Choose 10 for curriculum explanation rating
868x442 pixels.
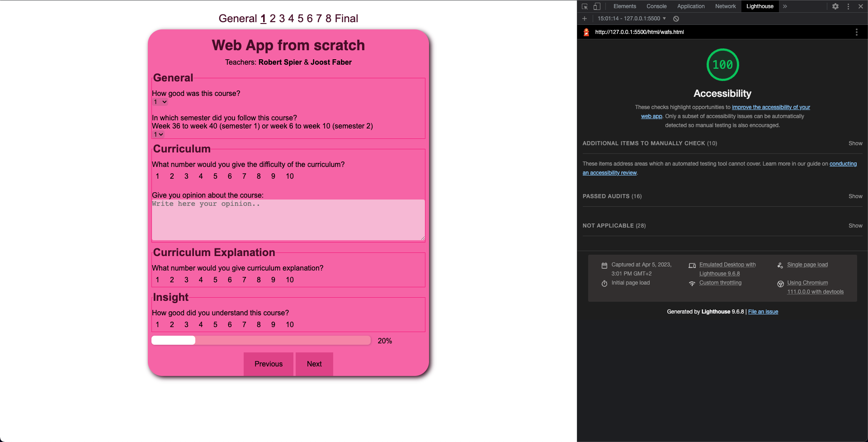point(289,280)
